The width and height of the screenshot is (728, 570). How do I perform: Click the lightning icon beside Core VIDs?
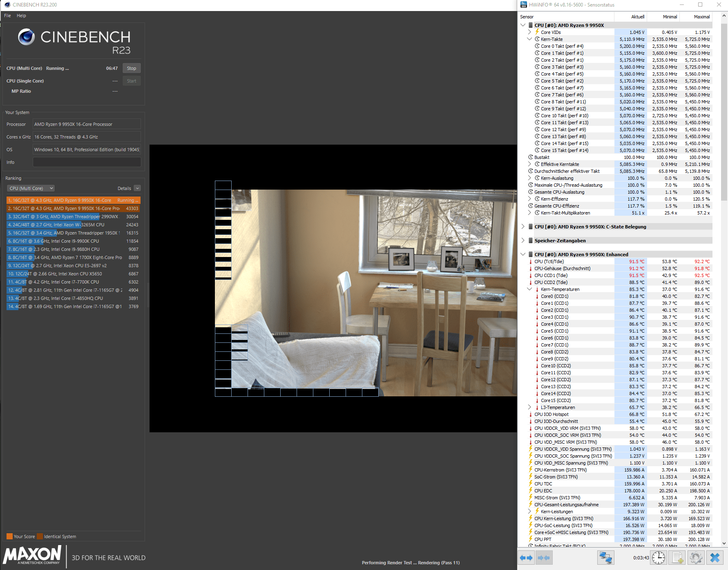point(537,32)
